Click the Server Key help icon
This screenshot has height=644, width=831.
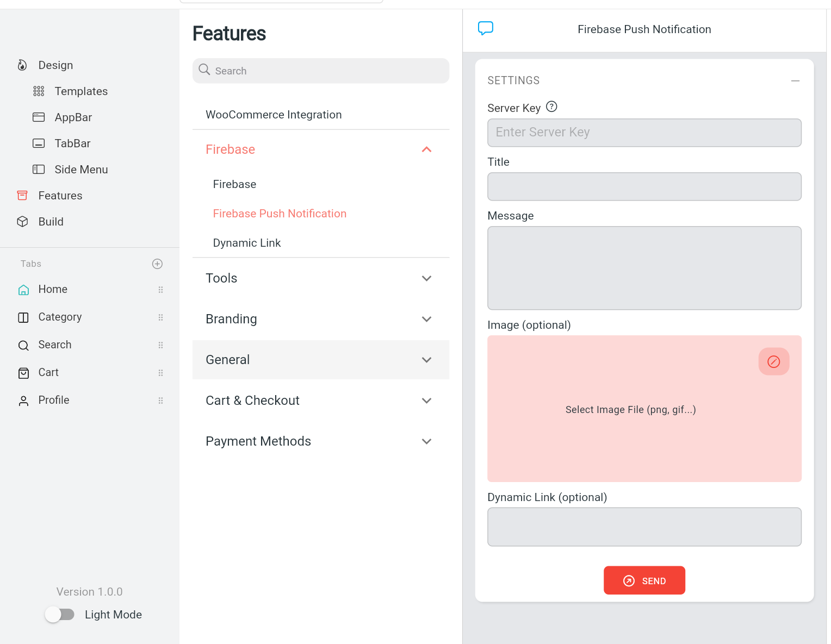click(x=551, y=107)
